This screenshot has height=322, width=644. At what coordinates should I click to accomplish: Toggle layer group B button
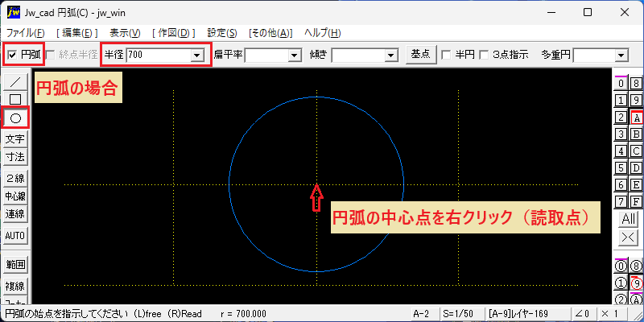[x=636, y=134]
